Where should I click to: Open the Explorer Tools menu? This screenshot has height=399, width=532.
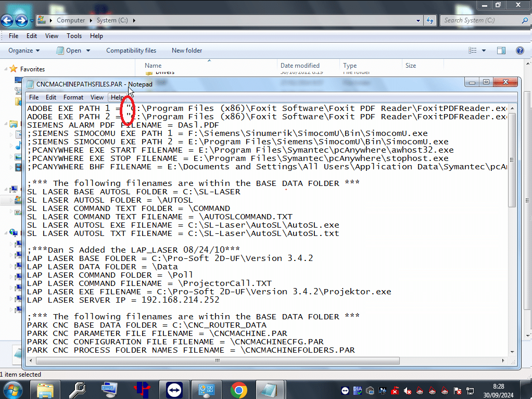click(x=74, y=36)
